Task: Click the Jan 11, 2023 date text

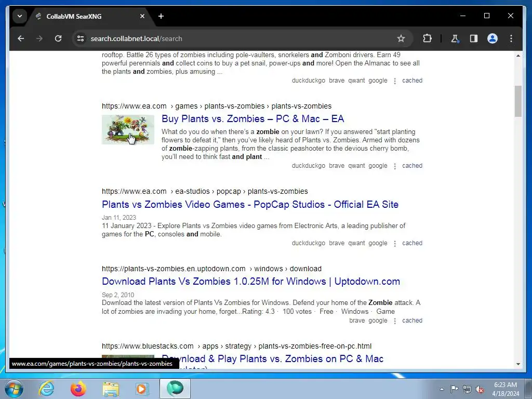Action: point(119,218)
